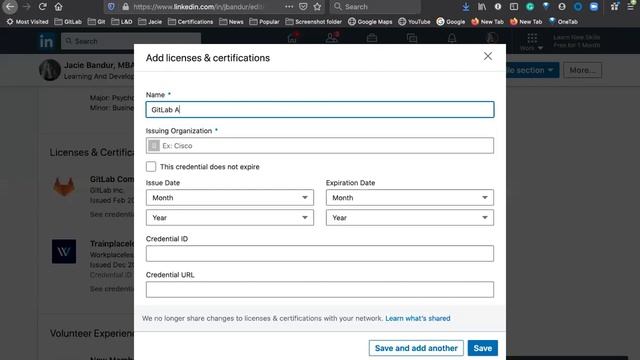Screen dimensions: 640x360
Task: Click the Jacie Bandur profile photo
Action: [x=50, y=70]
